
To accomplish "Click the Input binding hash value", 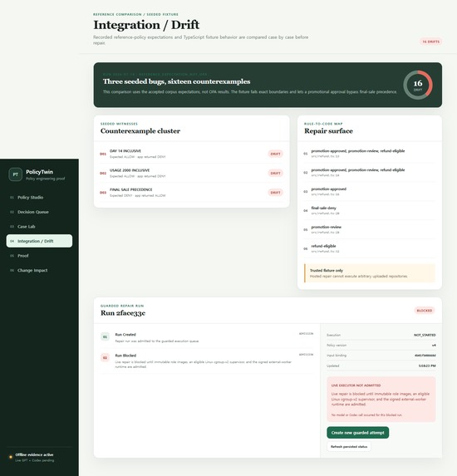I will 425,356.
